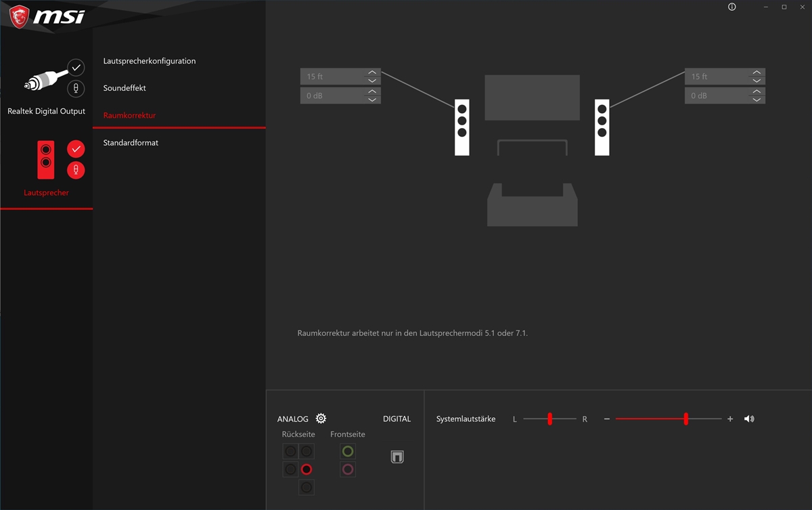Image resolution: width=812 pixels, height=510 pixels.
Task: Click the Raumkorrektur 5.1 oder 7.1 notice text
Action: click(412, 333)
